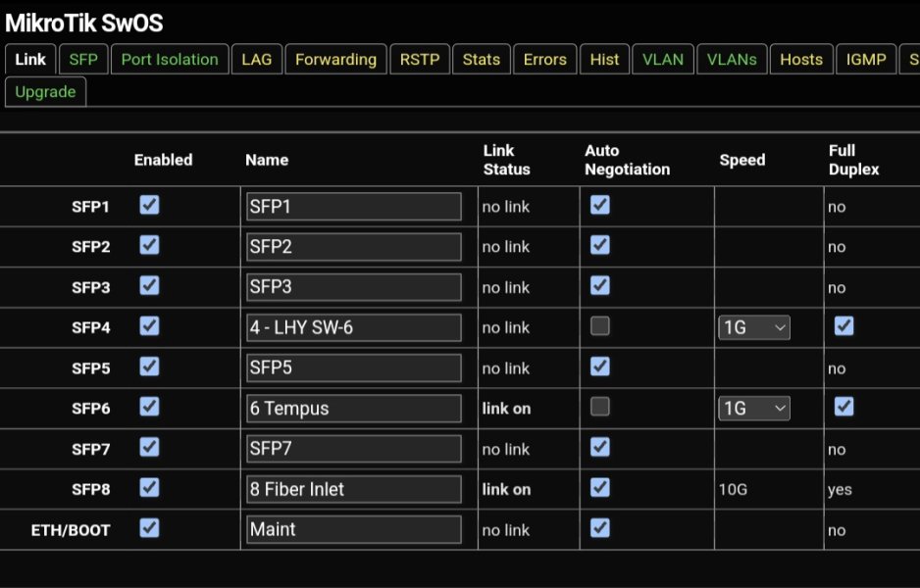Uncheck Auto Negotiation for SFP8
This screenshot has width=920, height=588.
[x=600, y=487]
